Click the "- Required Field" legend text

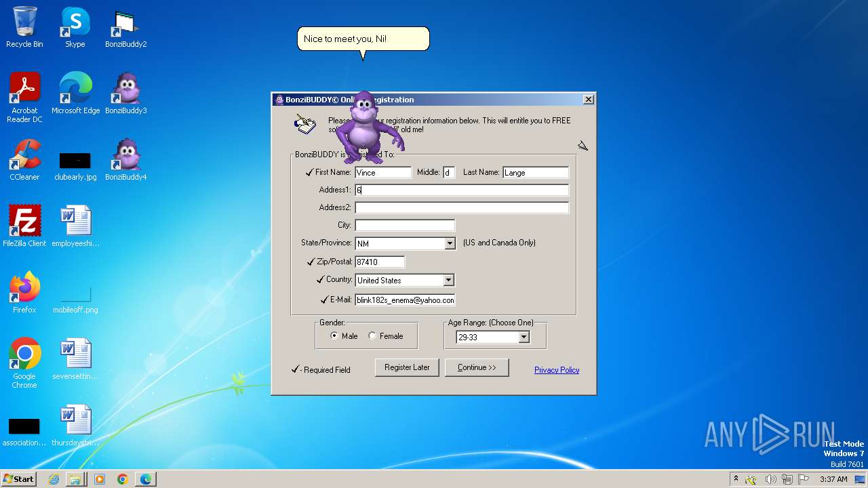point(326,370)
